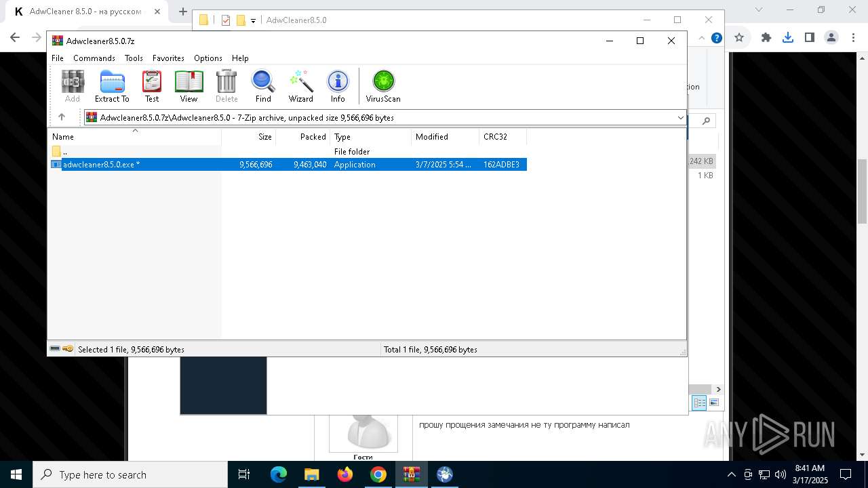Open Explorer help question mark icon
Screen dimensions: 868x488
716,38
